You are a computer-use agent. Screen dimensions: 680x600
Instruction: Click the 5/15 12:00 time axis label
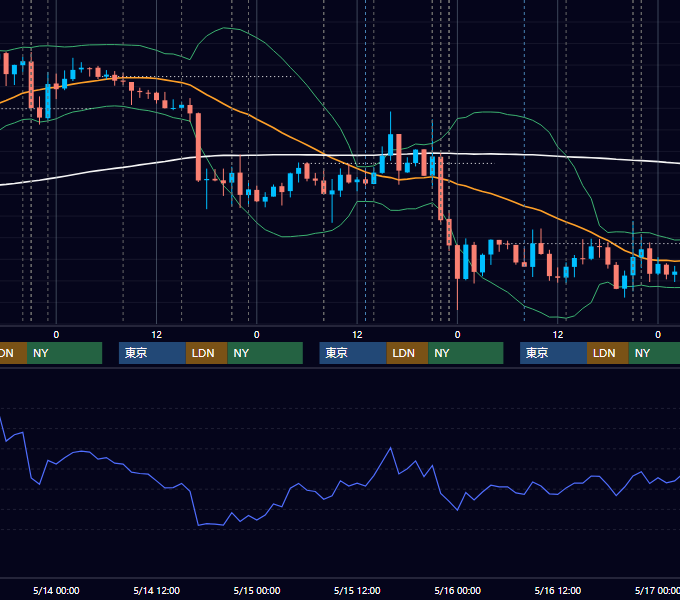point(357,590)
